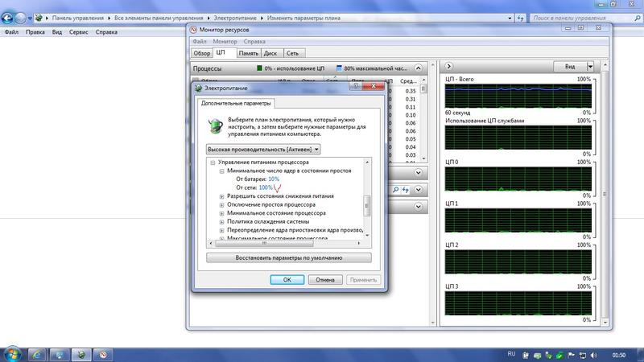Image resolution: width=644 pixels, height=362 pixels.
Task: Click the От сети 100% value link
Action: (x=266, y=187)
